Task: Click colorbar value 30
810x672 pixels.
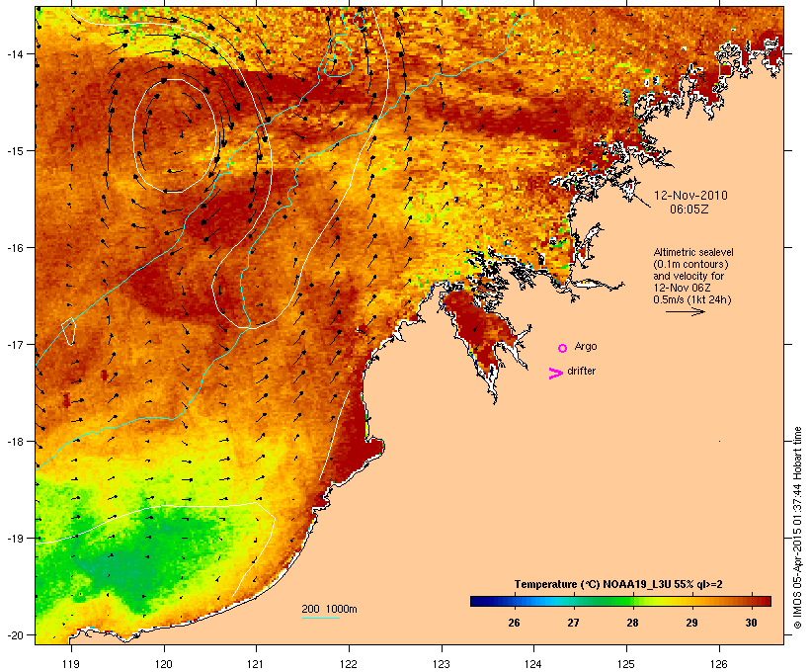Action: [751, 623]
